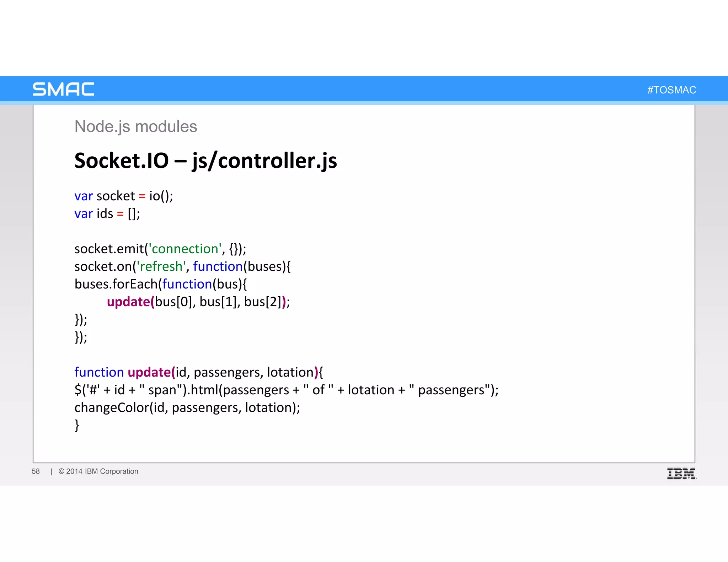Click the socket.on('refresh' line

click(183, 266)
